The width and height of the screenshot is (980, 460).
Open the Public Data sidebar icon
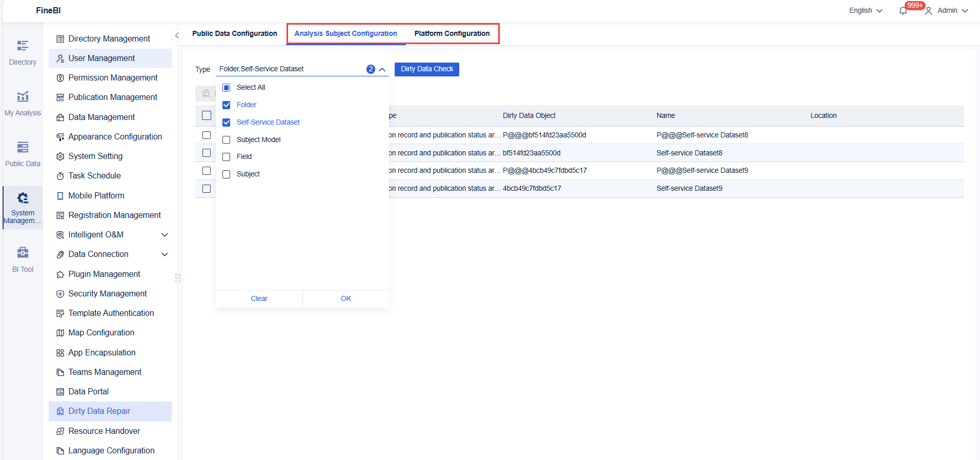23,147
